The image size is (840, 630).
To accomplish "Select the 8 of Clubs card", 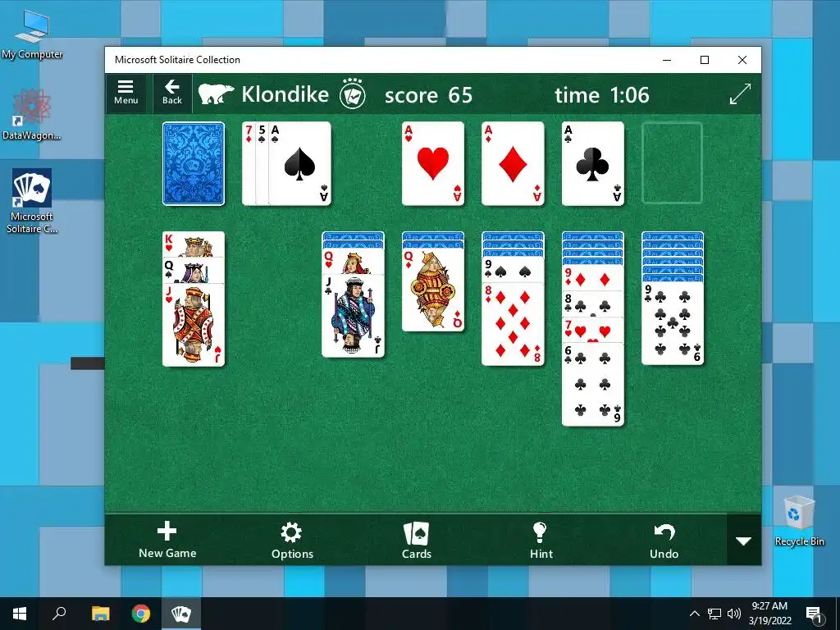I will [592, 304].
